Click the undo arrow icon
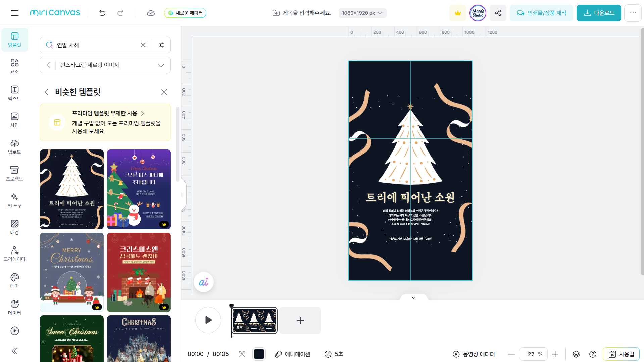Screen dimensions: 644x362 (x=102, y=13)
